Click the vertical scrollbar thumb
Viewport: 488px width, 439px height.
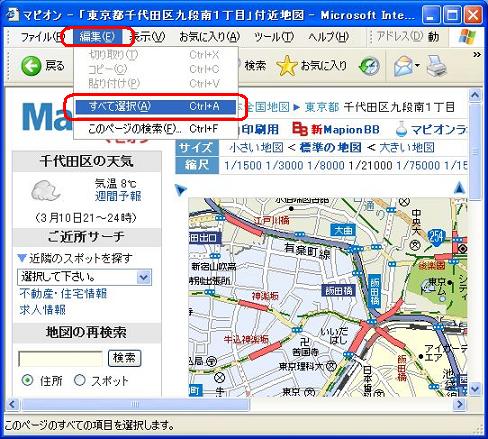point(475,152)
